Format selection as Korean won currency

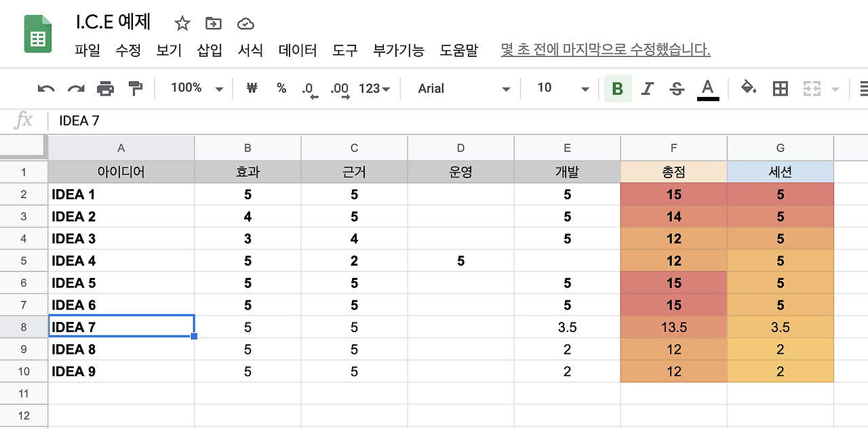pyautogui.click(x=252, y=88)
